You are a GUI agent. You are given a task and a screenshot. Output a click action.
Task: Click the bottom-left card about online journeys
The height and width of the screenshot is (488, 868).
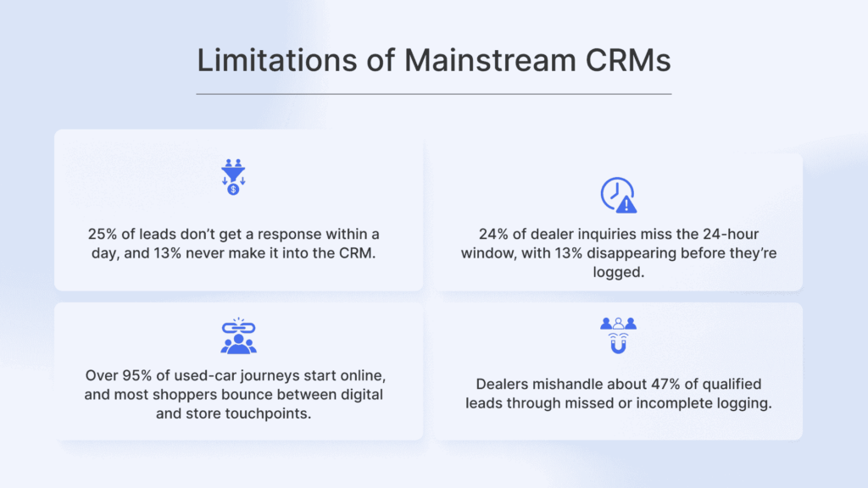[238, 371]
